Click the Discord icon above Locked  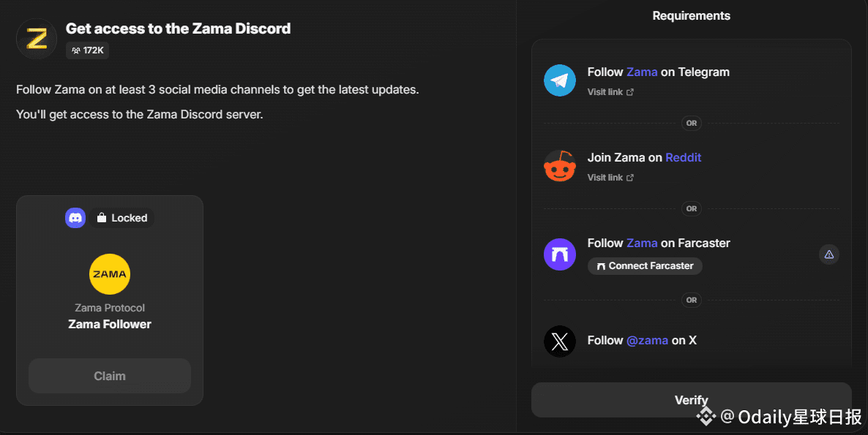pos(75,218)
